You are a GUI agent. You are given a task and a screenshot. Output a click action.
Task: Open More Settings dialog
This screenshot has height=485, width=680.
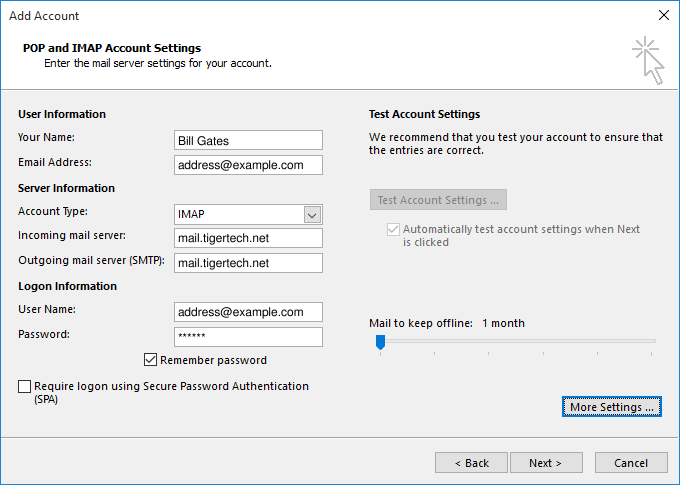pos(611,407)
